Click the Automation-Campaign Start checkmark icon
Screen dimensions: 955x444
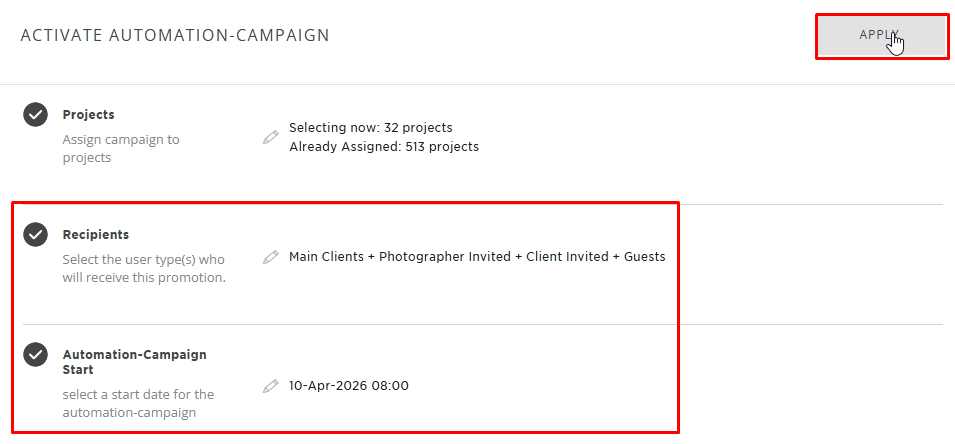[36, 355]
